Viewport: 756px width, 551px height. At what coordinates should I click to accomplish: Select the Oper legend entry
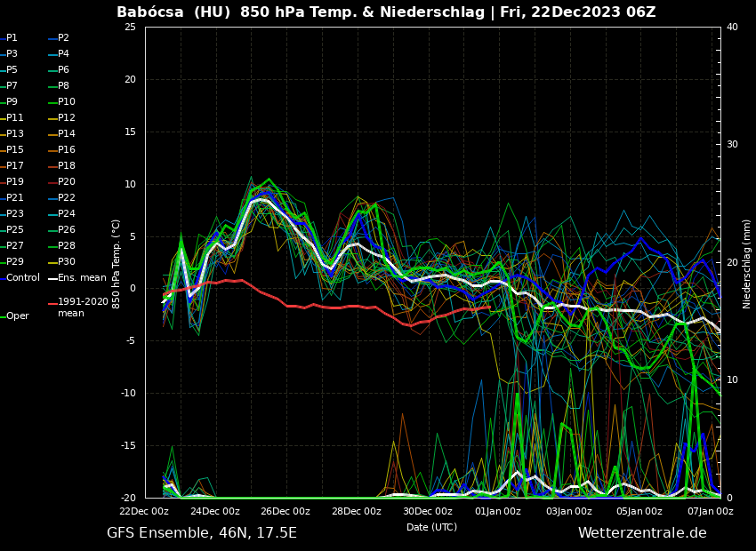(17, 316)
